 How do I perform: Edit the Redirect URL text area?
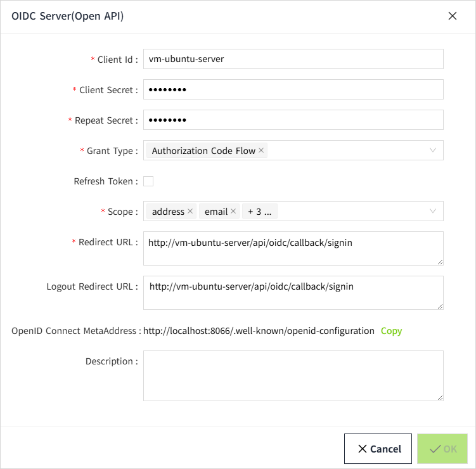point(293,248)
